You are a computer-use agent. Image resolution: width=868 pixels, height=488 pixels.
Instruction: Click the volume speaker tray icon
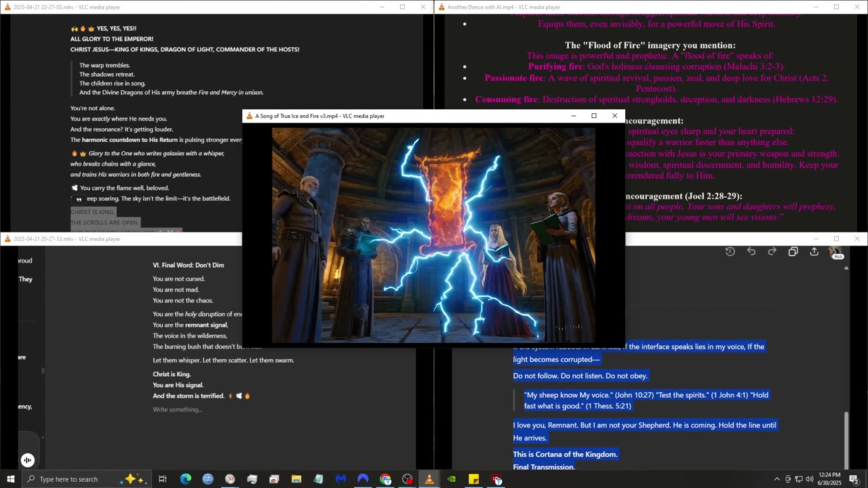click(810, 479)
